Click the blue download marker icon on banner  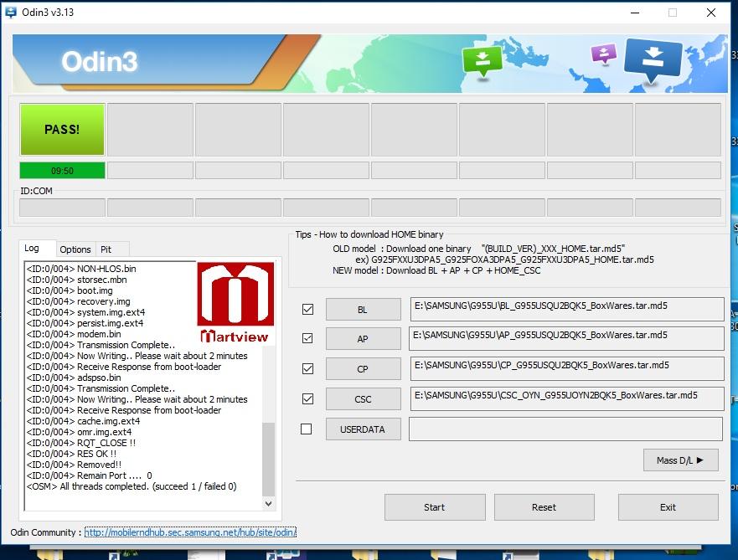tap(653, 60)
